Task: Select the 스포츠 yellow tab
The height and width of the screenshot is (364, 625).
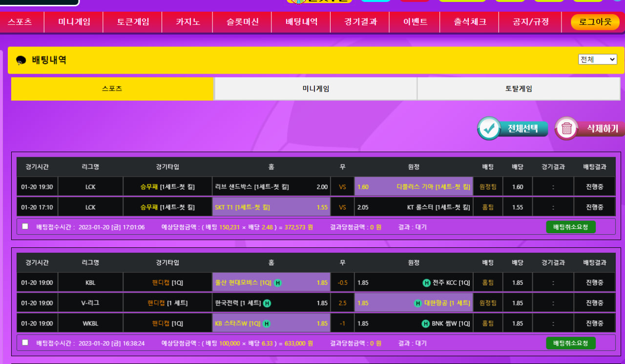Action: point(112,89)
